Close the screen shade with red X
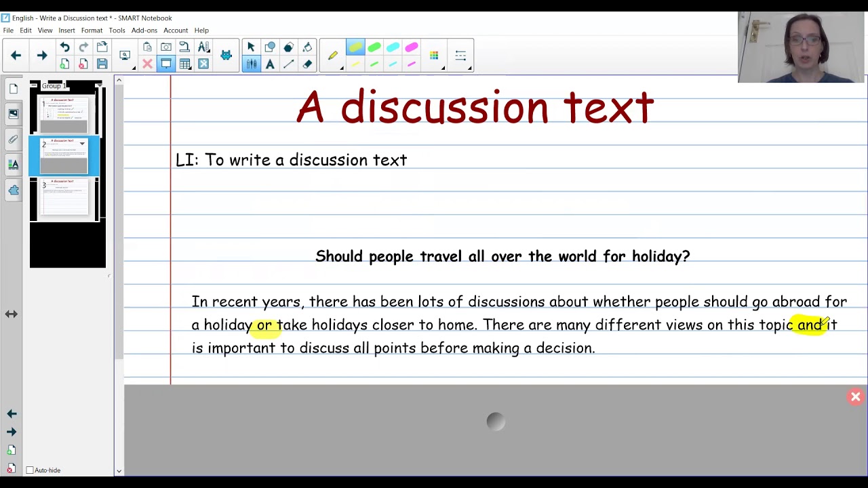 coord(856,397)
